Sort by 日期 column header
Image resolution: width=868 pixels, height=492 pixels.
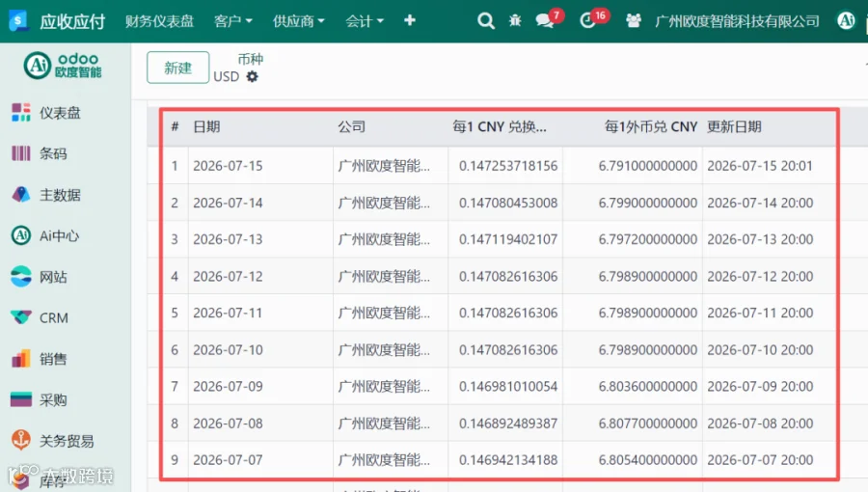point(206,126)
